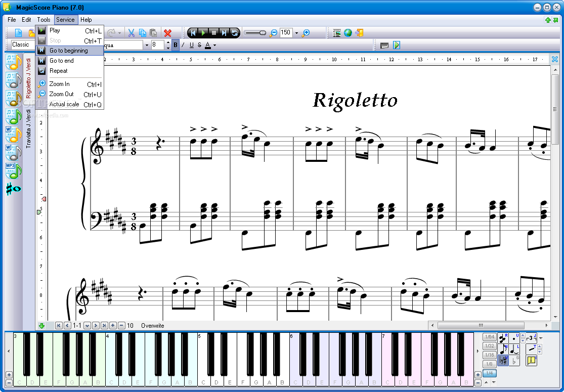
Task: Open the Tools menu
Action: (x=44, y=20)
